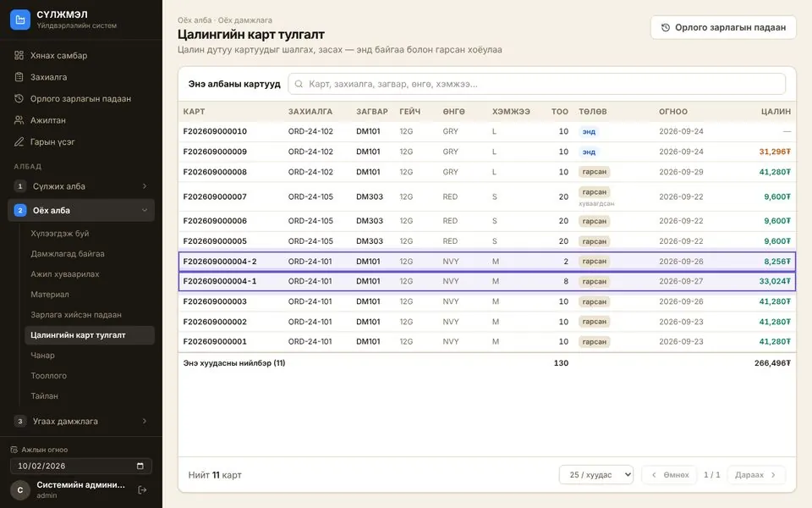Viewport: 812px width, 508px height.
Task: Click the Ажилтан people icon
Action: 19,120
